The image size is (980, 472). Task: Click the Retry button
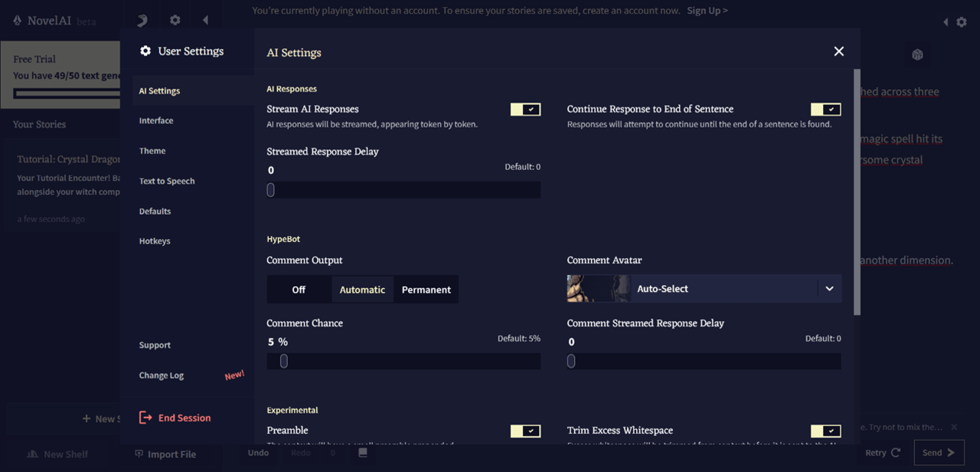883,453
